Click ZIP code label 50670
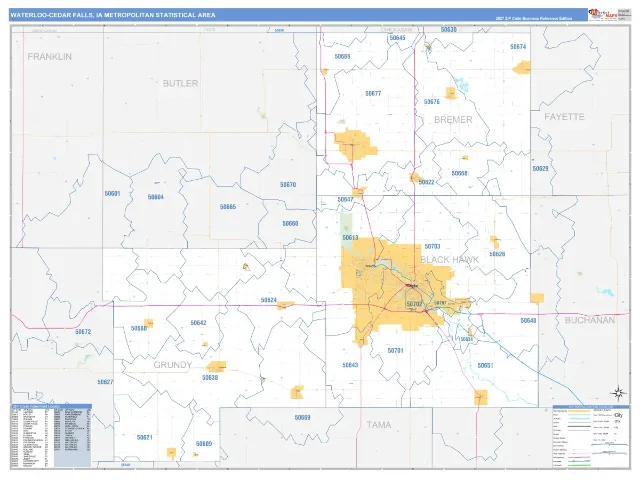The height and width of the screenshot is (480, 640). [x=288, y=185]
